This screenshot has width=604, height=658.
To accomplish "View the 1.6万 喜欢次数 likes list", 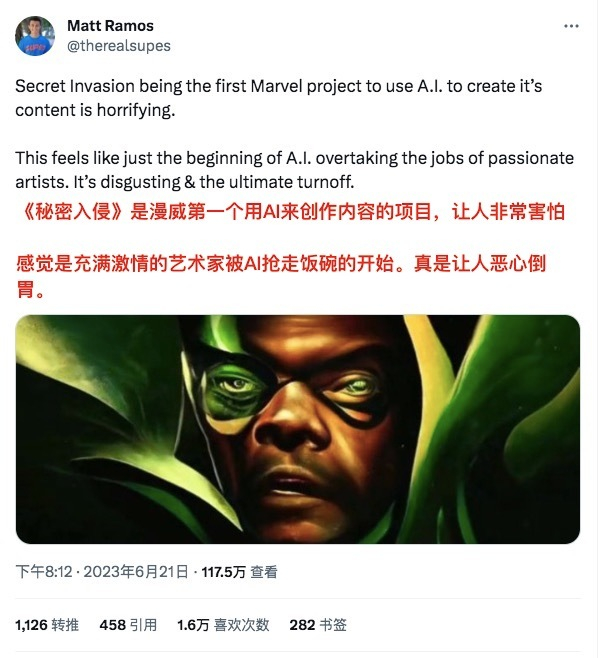I will click(223, 625).
